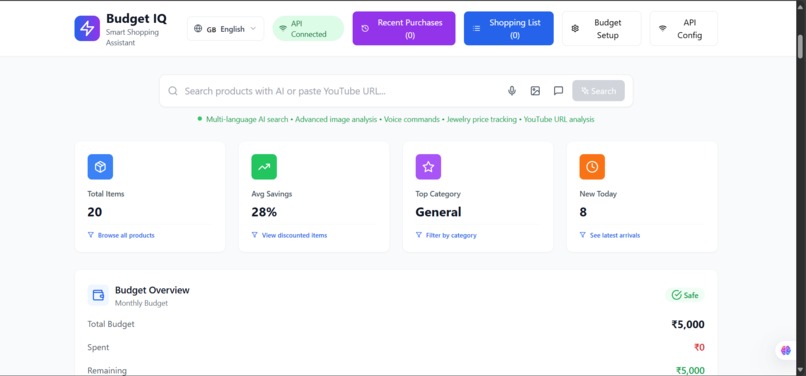Open the Shopping List (0)

click(x=508, y=29)
